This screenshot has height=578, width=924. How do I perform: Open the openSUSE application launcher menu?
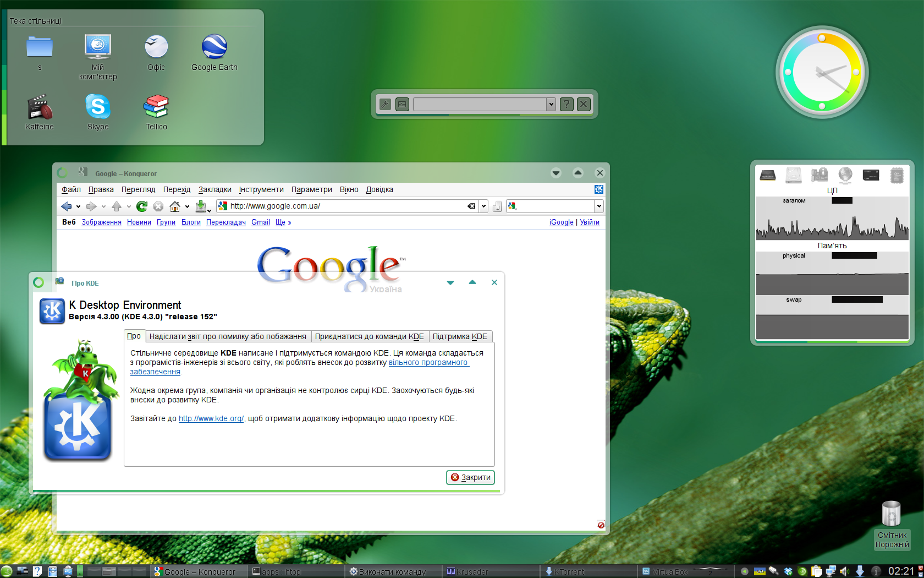[x=7, y=571]
